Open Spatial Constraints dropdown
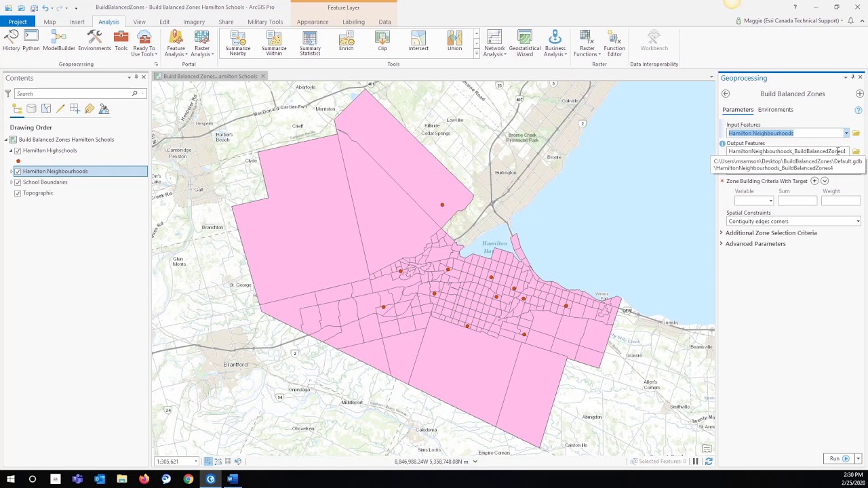Screen dimensions: 868x488 pyautogui.click(x=858, y=222)
